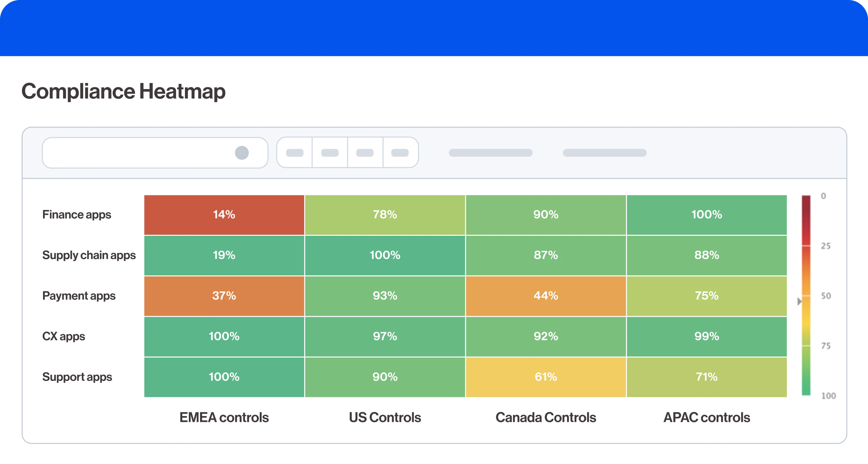Click the second segmented toolbar button
Viewport: 868px width, 464px height.
(x=329, y=153)
